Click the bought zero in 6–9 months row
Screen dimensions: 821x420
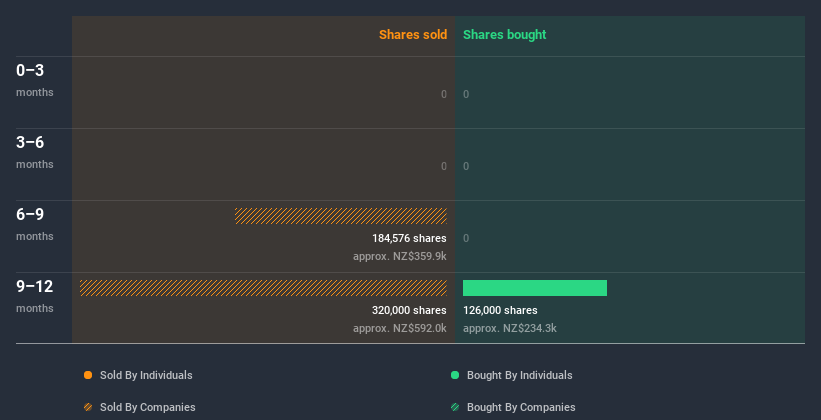click(x=466, y=238)
